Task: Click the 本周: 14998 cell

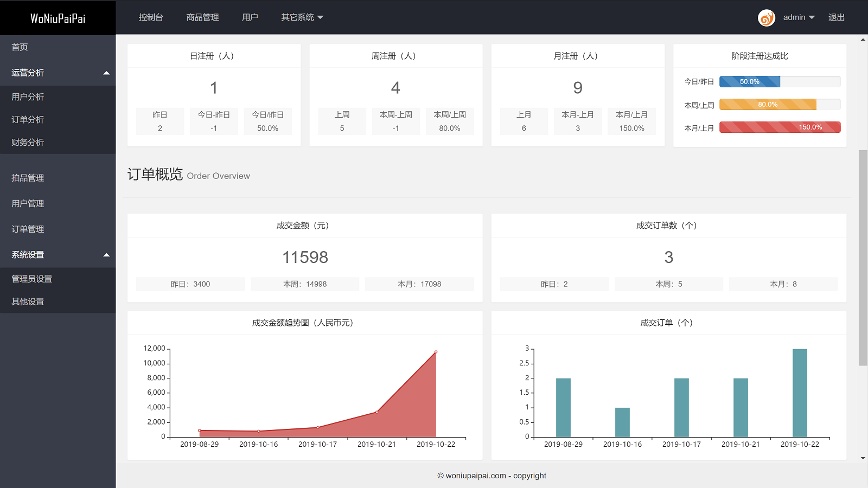Action: coord(305,284)
